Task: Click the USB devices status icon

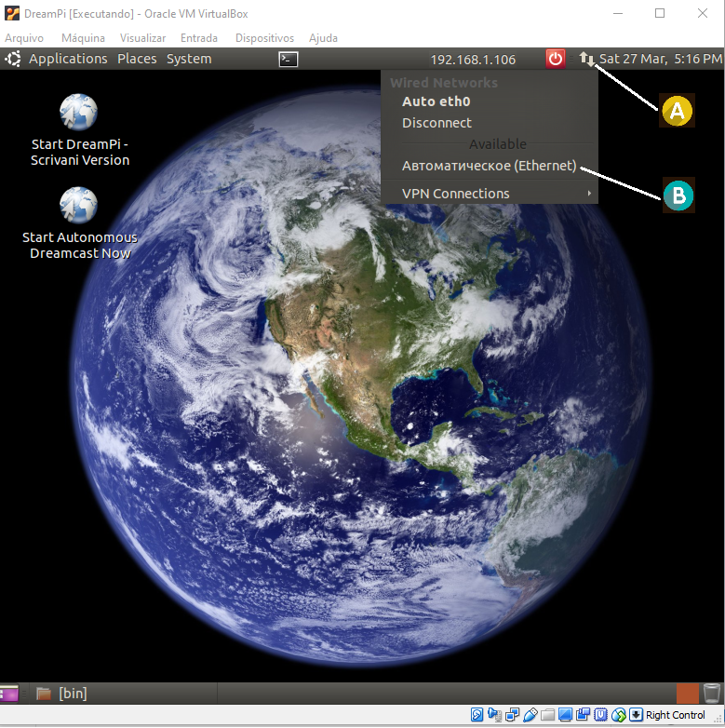Action: (x=530, y=715)
